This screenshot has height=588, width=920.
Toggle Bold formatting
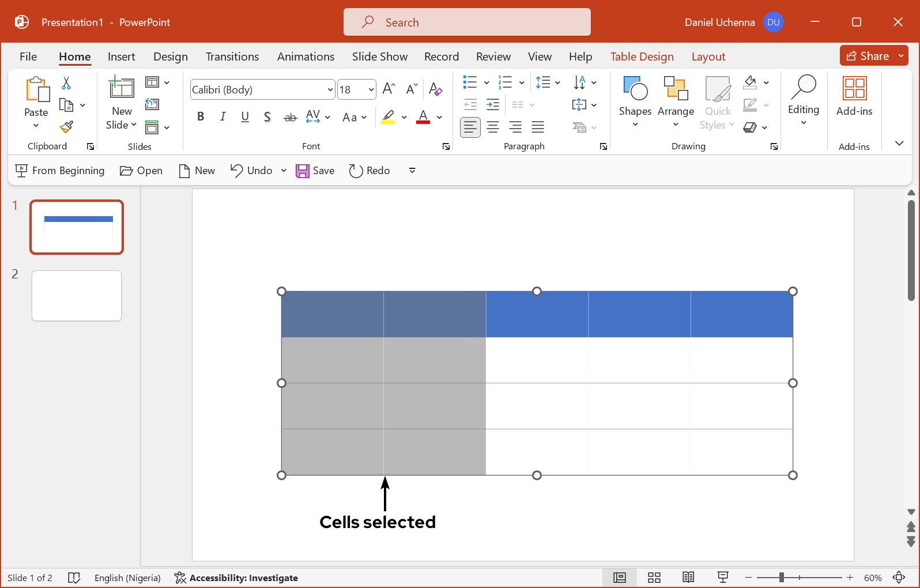(201, 117)
